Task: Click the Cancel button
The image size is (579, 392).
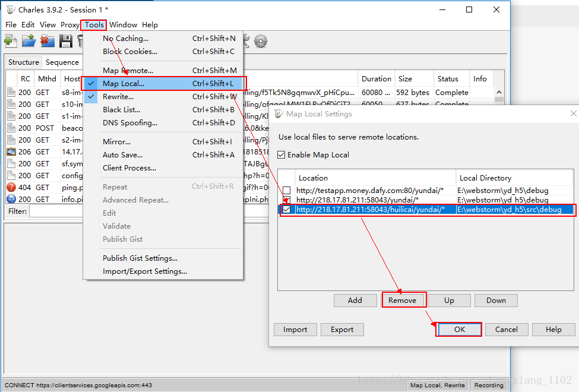Action: (507, 330)
